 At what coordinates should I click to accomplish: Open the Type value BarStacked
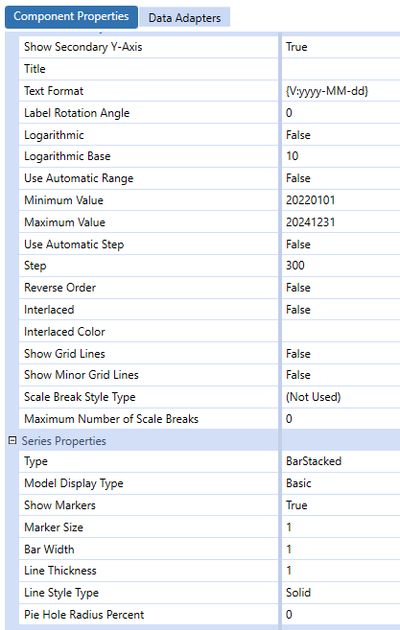pos(341,461)
